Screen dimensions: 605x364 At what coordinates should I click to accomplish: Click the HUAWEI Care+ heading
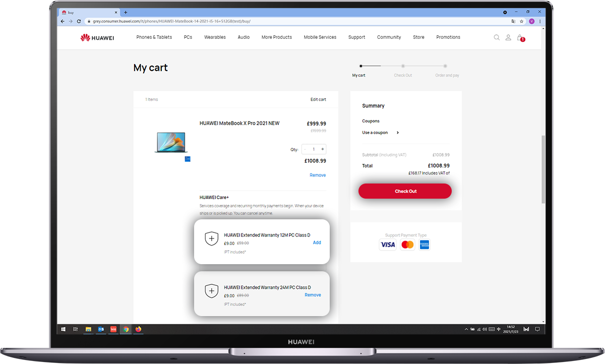[x=214, y=197]
